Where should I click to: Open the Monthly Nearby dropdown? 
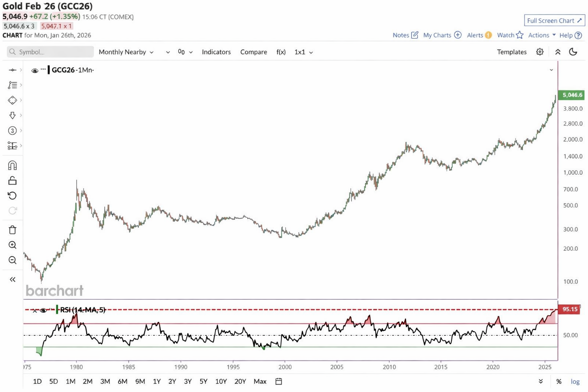(126, 52)
